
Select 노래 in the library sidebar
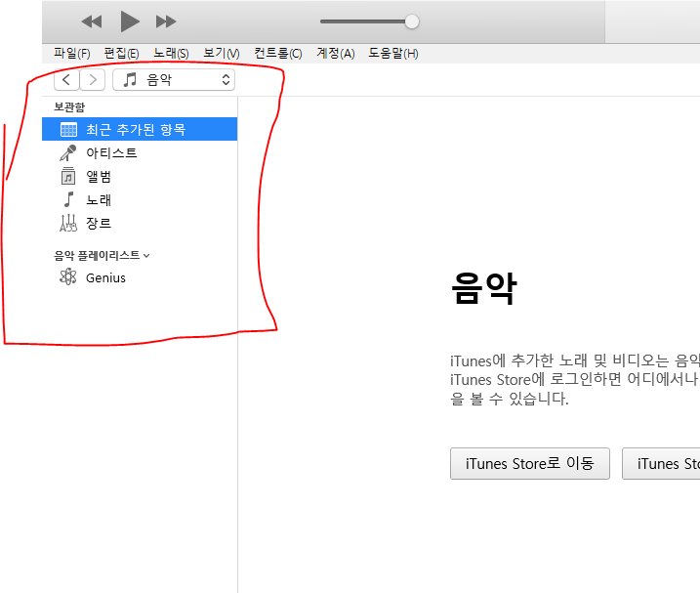140,199
